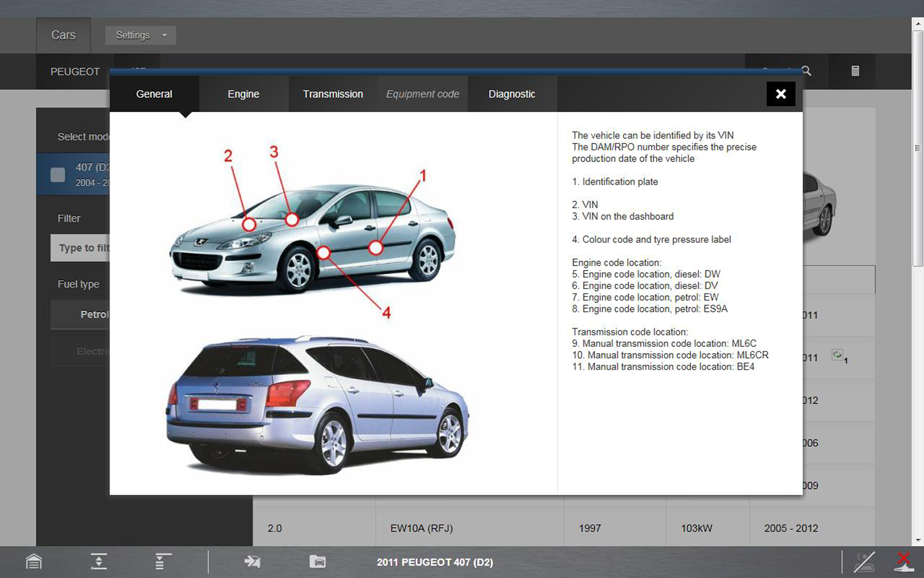Image resolution: width=924 pixels, height=578 pixels.
Task: Open the calculator icon in top bar
Action: click(x=855, y=71)
